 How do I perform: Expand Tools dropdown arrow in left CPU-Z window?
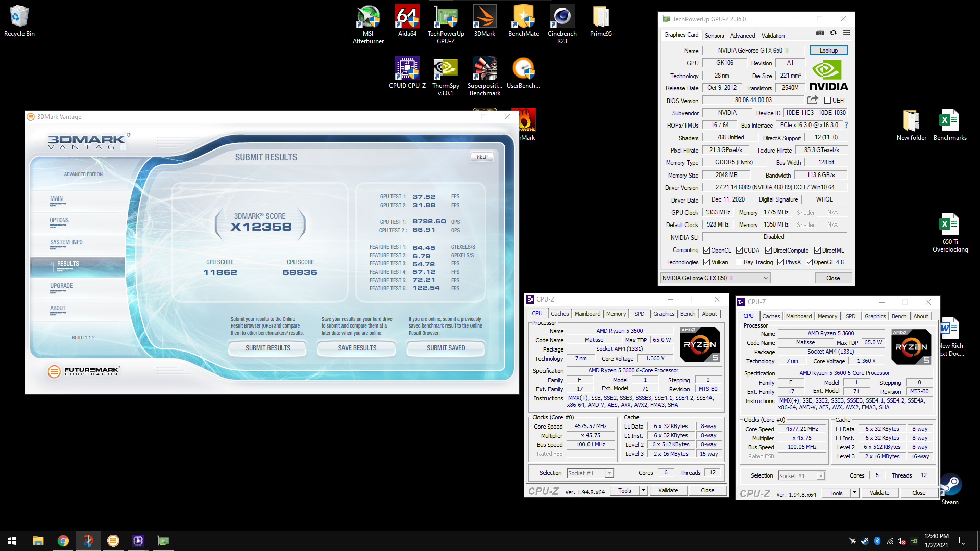click(643, 490)
